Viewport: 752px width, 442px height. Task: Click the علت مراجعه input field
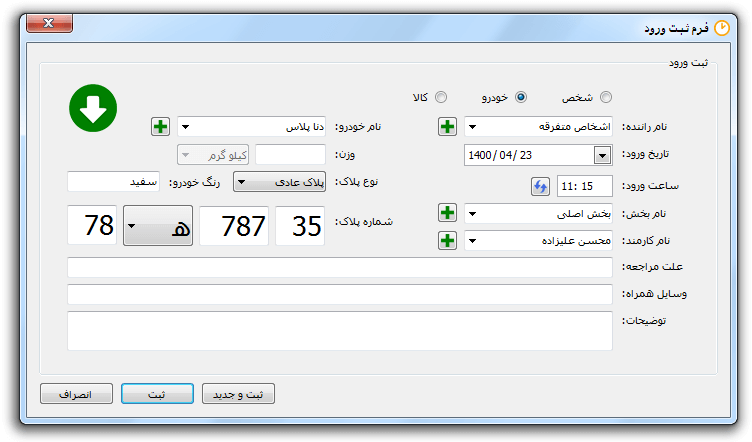(340, 268)
